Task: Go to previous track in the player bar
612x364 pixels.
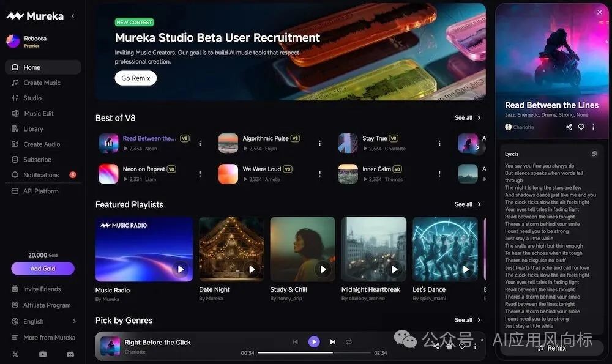Action: (x=296, y=342)
